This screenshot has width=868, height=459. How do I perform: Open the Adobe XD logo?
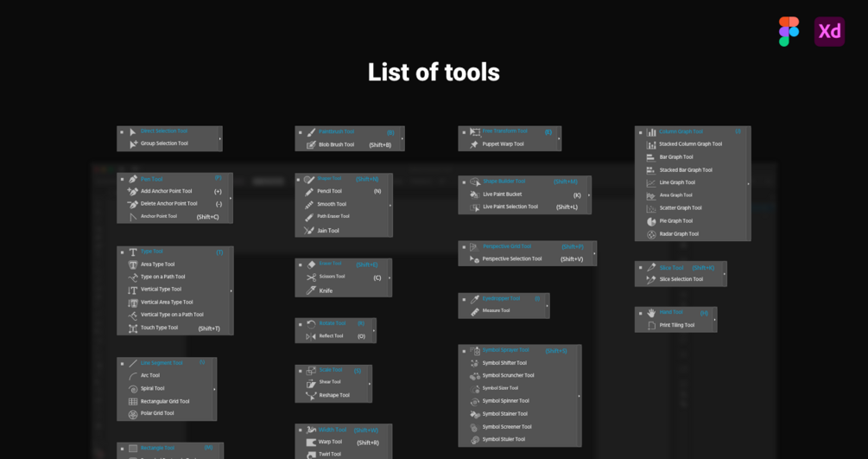pyautogui.click(x=829, y=32)
